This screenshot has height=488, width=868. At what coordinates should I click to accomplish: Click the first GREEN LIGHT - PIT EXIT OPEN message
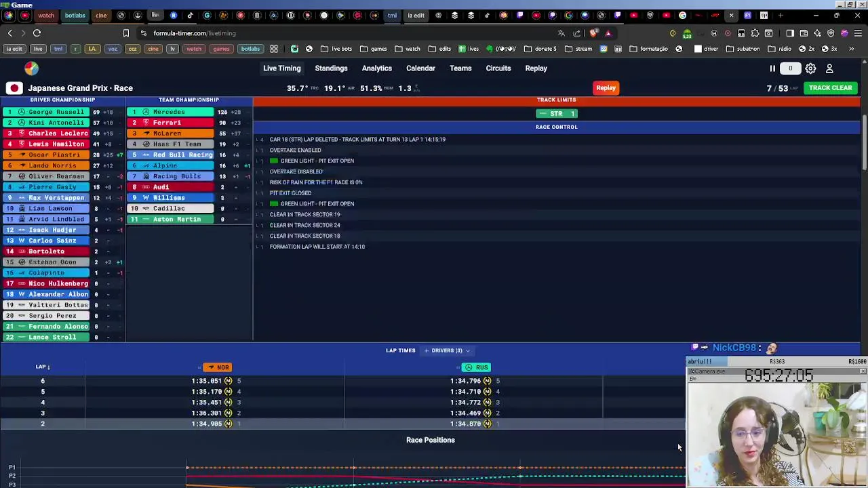coord(317,161)
